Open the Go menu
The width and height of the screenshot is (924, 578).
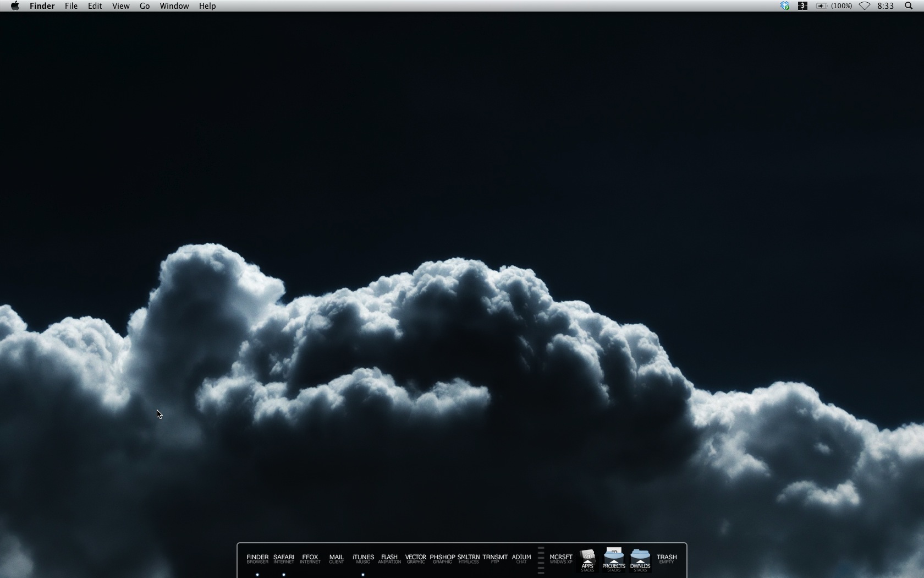pyautogui.click(x=145, y=6)
